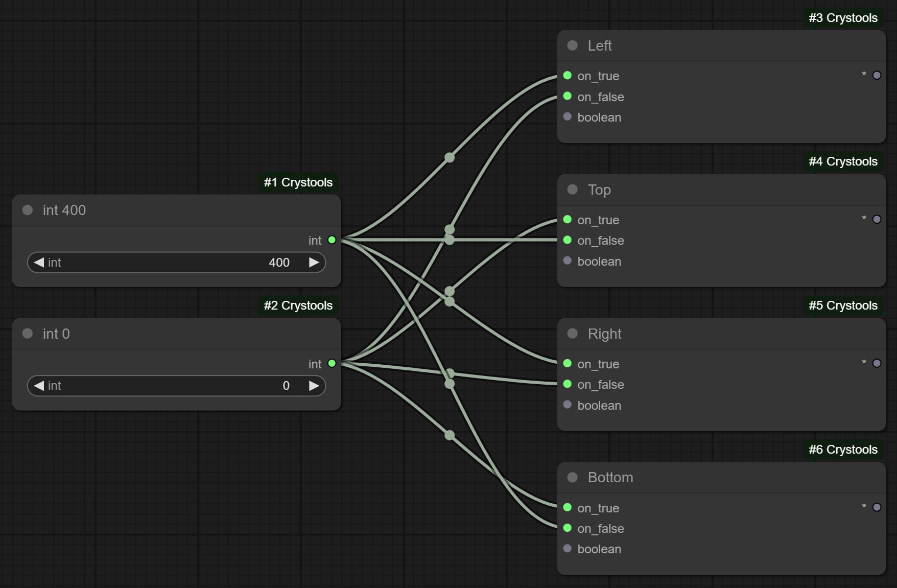Click the #1 Crystools badge
This screenshot has width=897, height=588.
tap(298, 182)
